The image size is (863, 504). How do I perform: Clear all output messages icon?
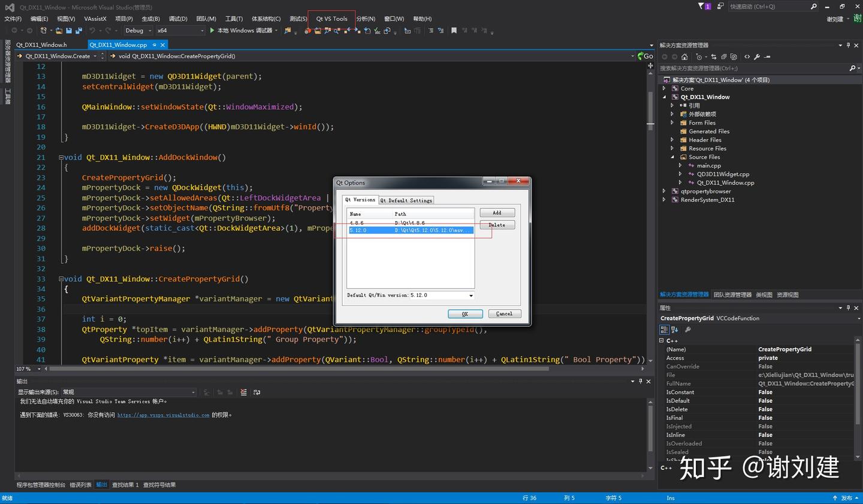tap(243, 392)
